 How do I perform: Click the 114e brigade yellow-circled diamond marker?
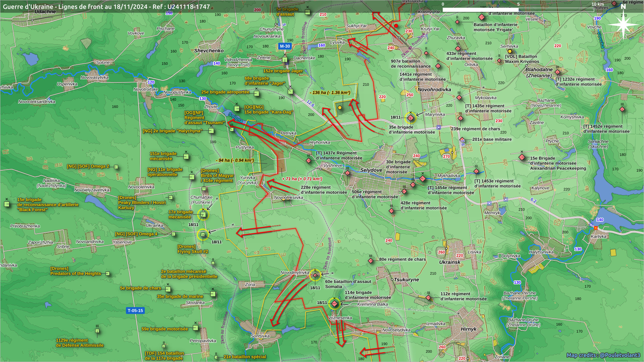(x=334, y=303)
